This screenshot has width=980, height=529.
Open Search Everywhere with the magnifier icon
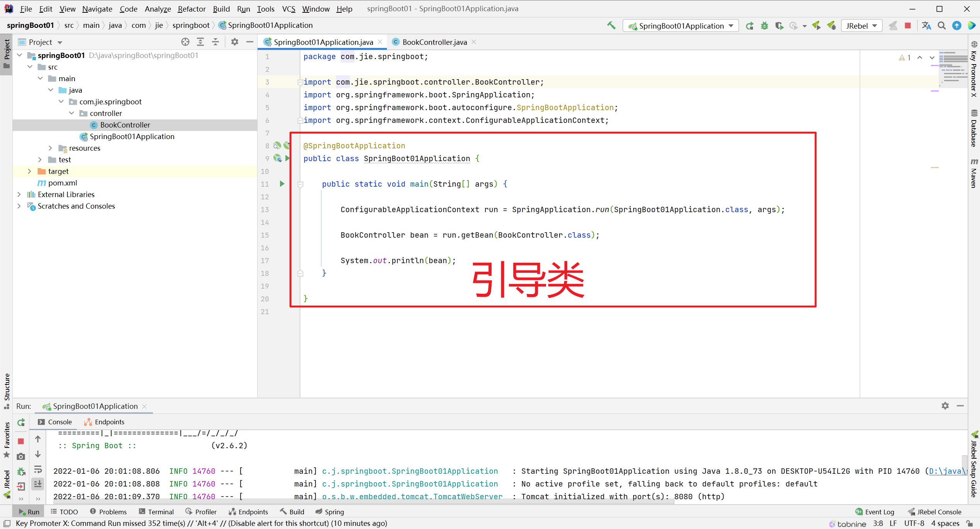click(x=941, y=26)
